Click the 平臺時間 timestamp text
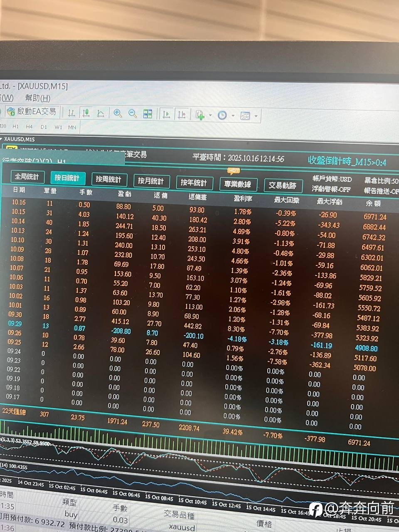 [x=238, y=158]
